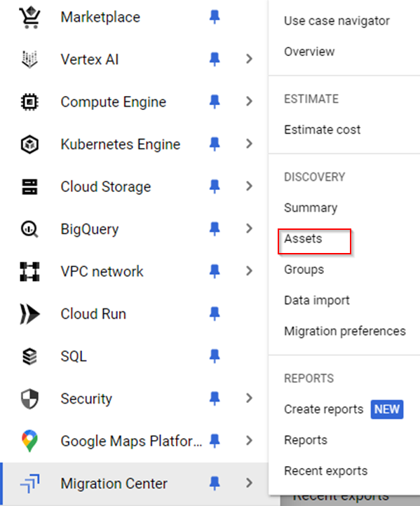Viewport: 420px width, 506px height.
Task: Open Migration preferences entry
Action: point(345,331)
